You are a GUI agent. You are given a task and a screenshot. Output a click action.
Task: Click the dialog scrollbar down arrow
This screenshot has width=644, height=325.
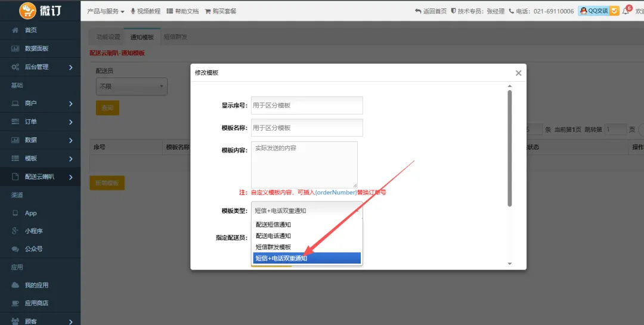[510, 264]
